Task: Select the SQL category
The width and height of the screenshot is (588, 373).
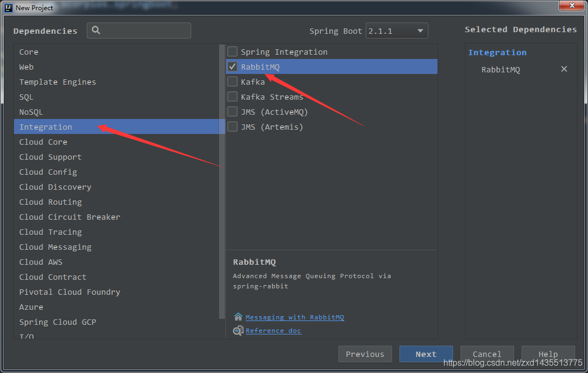Action: (116, 97)
